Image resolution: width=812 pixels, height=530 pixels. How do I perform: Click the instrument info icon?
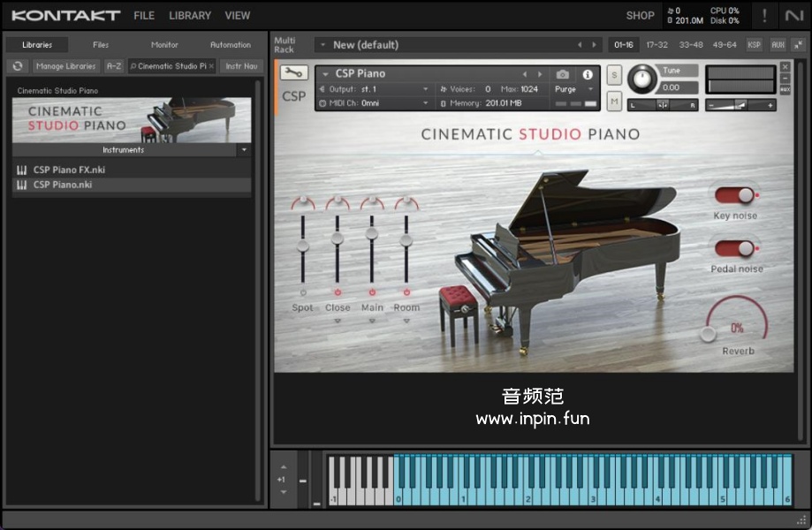[588, 75]
